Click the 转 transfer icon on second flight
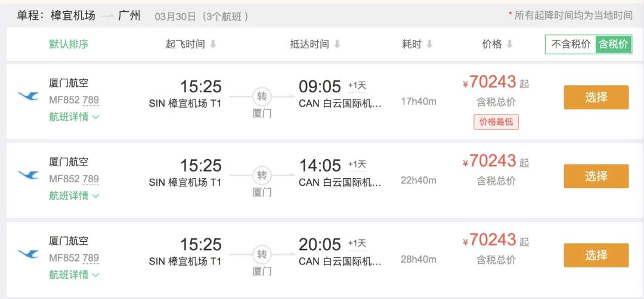The image size is (644, 299). coord(262,175)
